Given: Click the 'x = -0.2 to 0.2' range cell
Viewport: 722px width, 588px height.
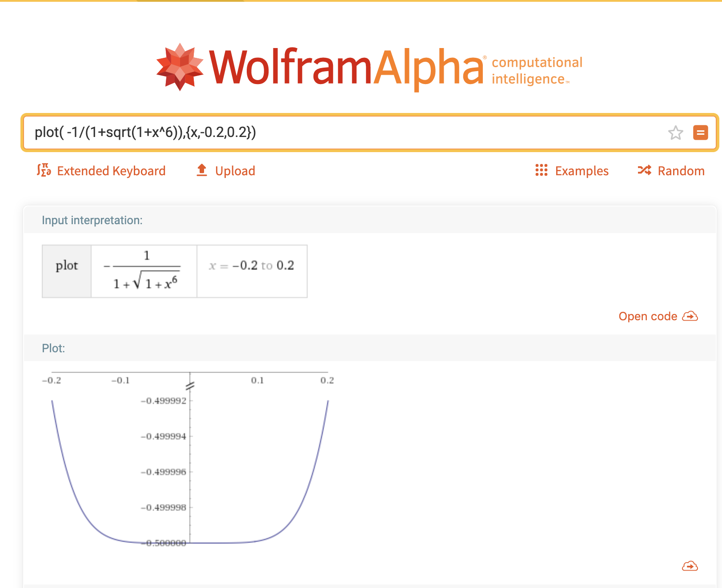Looking at the screenshot, I should pyautogui.click(x=252, y=271).
